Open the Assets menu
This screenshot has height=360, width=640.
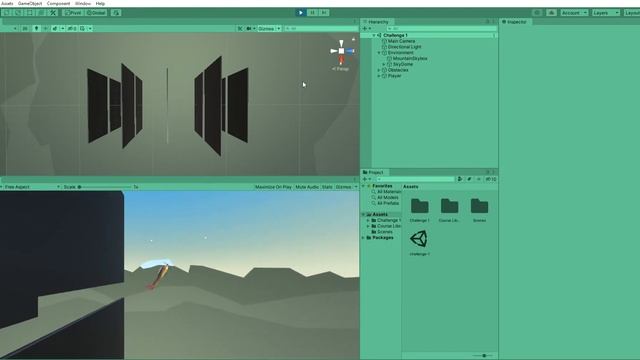[7, 3]
